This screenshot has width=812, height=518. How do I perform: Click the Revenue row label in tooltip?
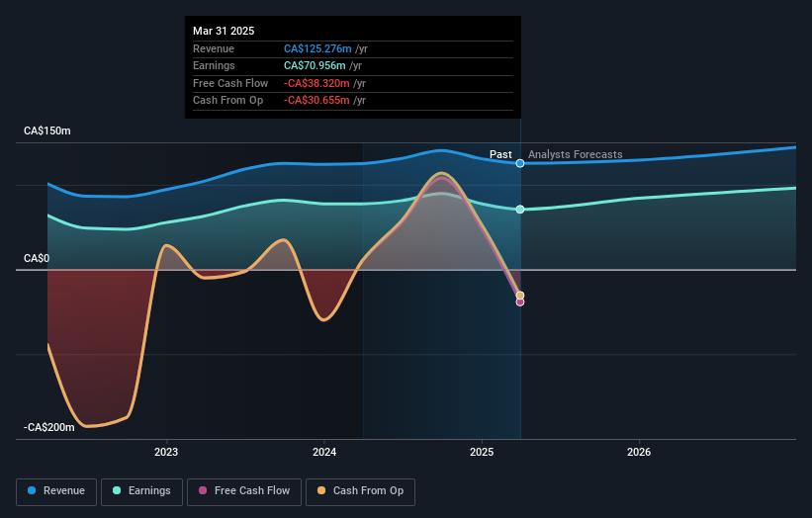(214, 48)
